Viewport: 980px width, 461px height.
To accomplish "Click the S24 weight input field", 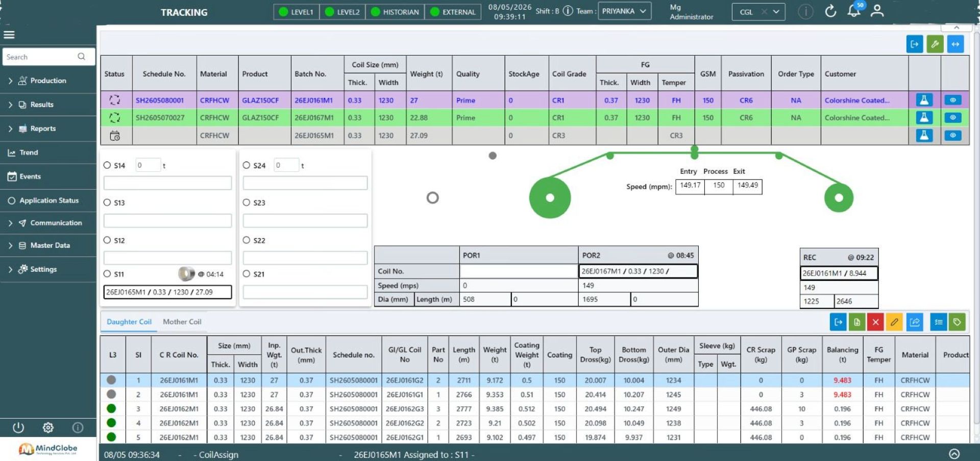I will coord(286,165).
